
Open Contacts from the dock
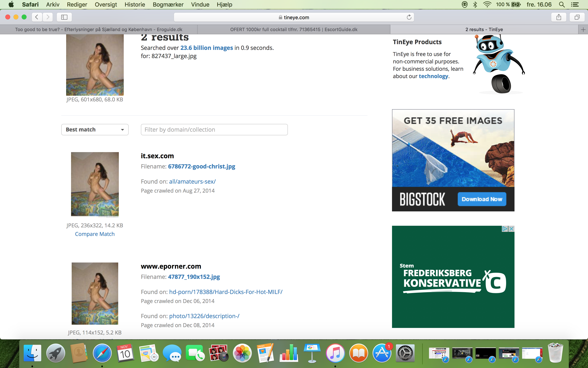pos(79,353)
